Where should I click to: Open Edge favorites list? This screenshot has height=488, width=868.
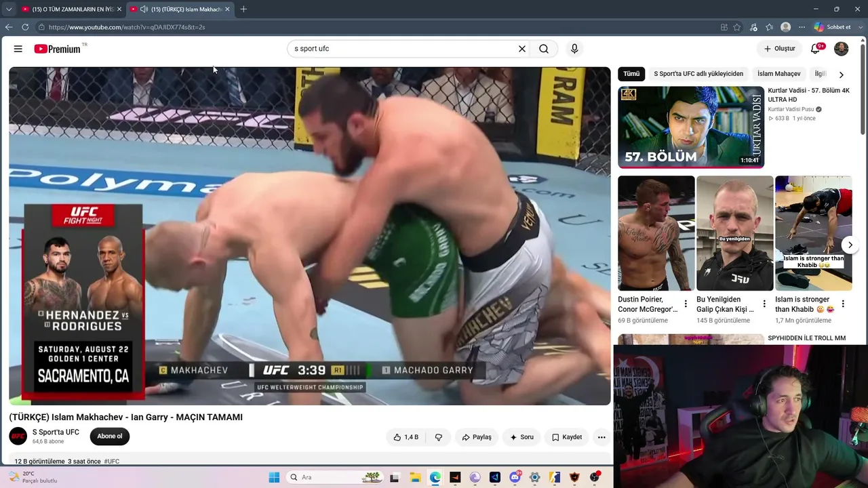(770, 27)
